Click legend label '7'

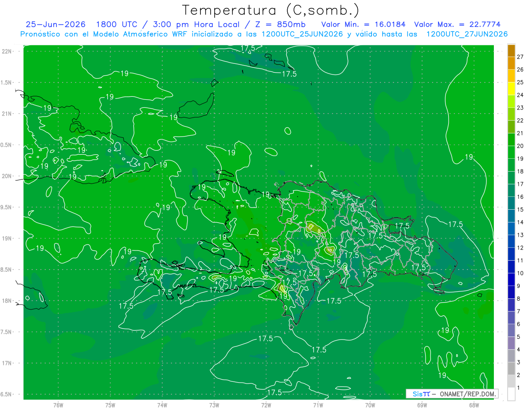click(519, 311)
